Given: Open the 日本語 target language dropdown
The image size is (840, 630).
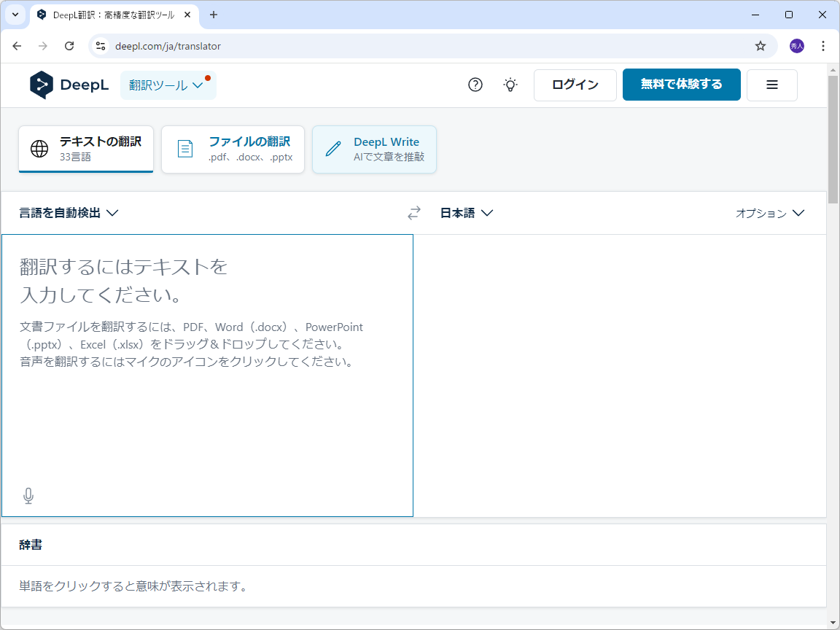Looking at the screenshot, I should point(467,213).
